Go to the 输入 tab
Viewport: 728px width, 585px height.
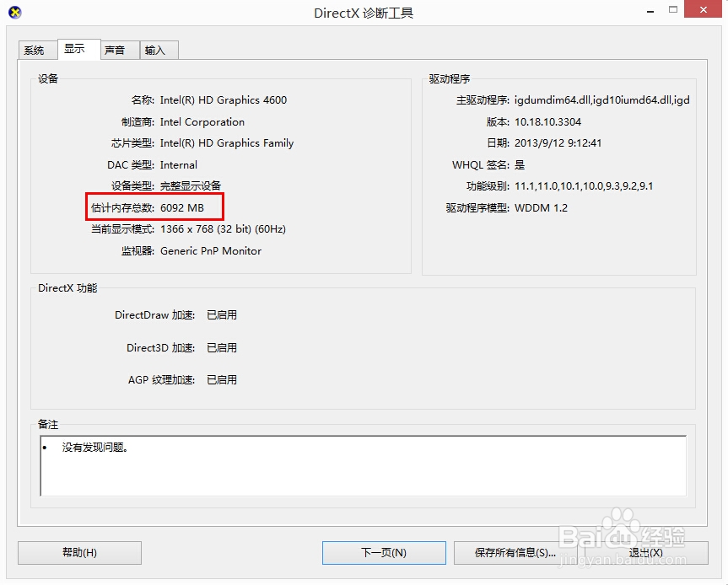(x=159, y=50)
